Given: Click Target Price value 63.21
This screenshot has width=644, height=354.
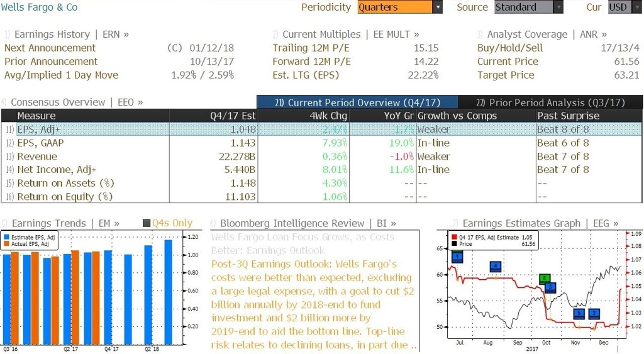Looking at the screenshot, I should (627, 75).
